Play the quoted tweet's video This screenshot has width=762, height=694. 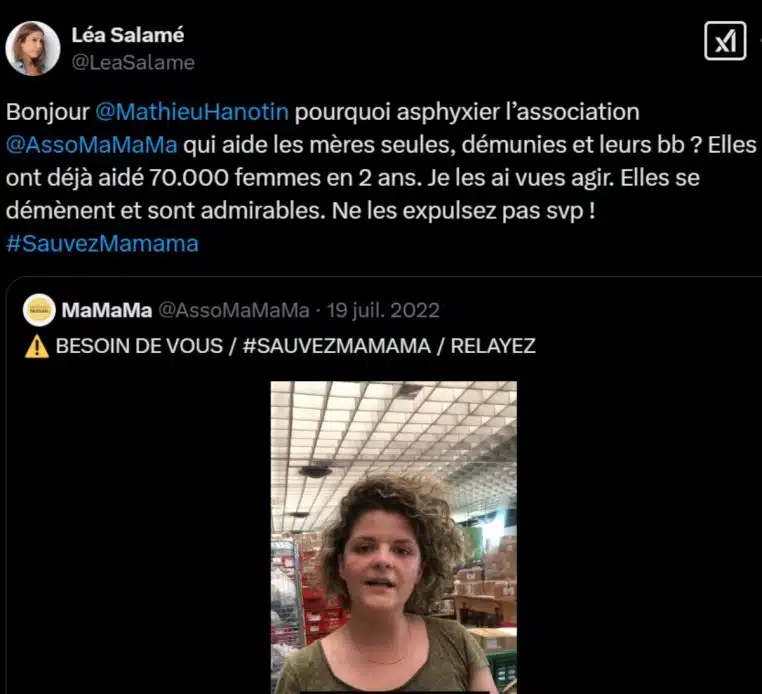[x=394, y=538]
